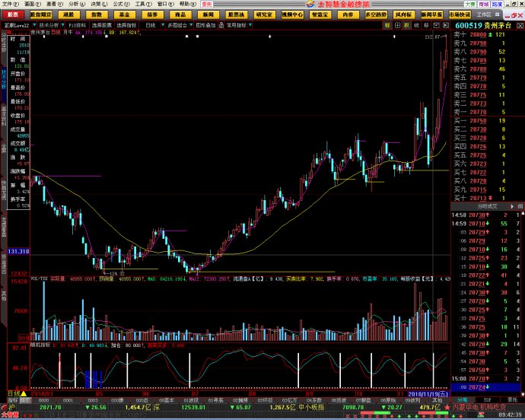The height and width of the screenshot is (420, 525).
Task: Select the 模板 tab at bottom
Action: (25, 400)
